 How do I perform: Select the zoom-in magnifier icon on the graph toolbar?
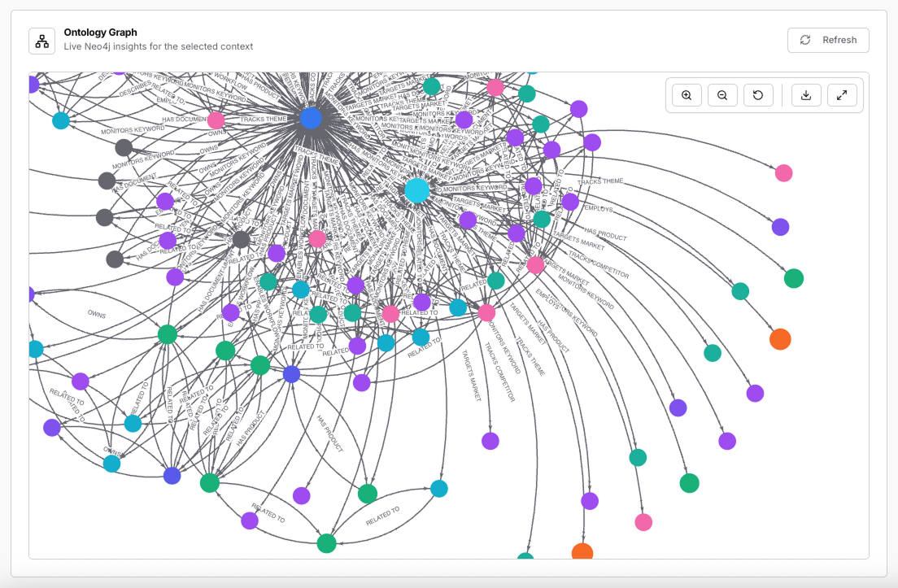click(686, 95)
